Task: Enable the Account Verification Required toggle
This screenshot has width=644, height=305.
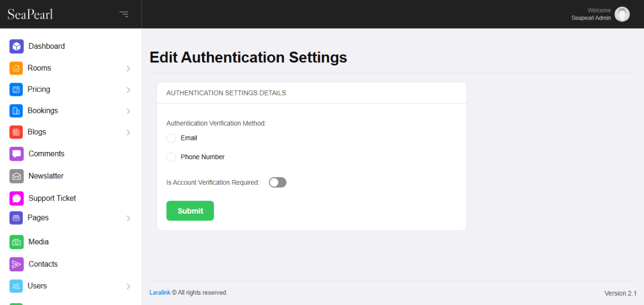Action: [x=277, y=183]
